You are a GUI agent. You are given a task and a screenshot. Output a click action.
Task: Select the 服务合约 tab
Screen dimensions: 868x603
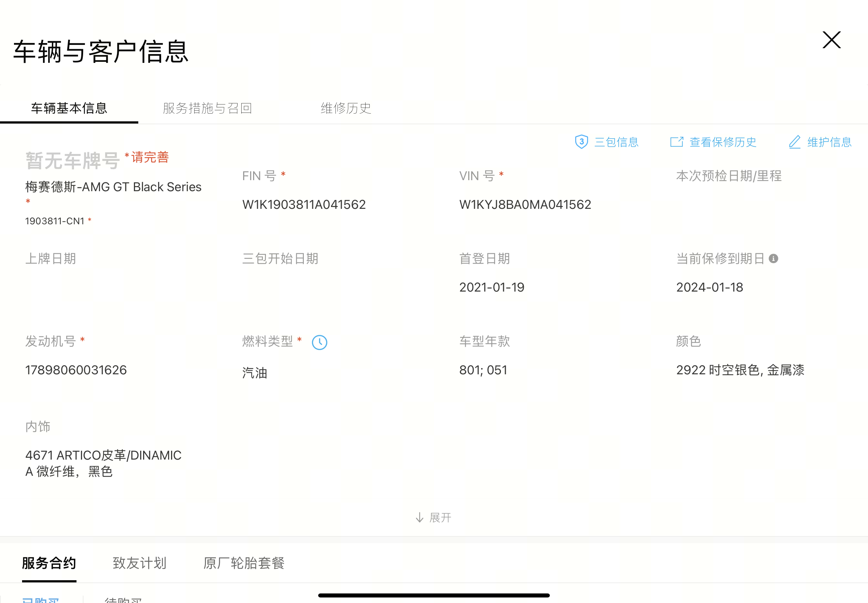49,563
